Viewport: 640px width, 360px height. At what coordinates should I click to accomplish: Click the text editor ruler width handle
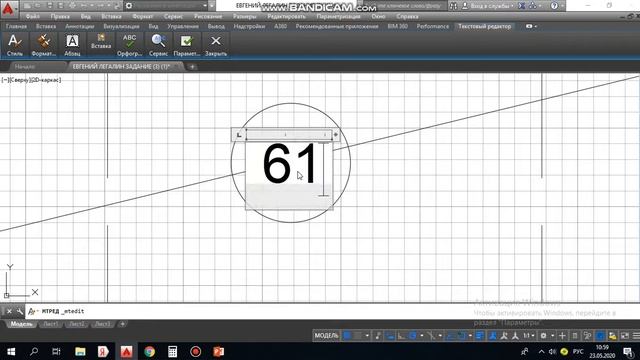point(336,135)
